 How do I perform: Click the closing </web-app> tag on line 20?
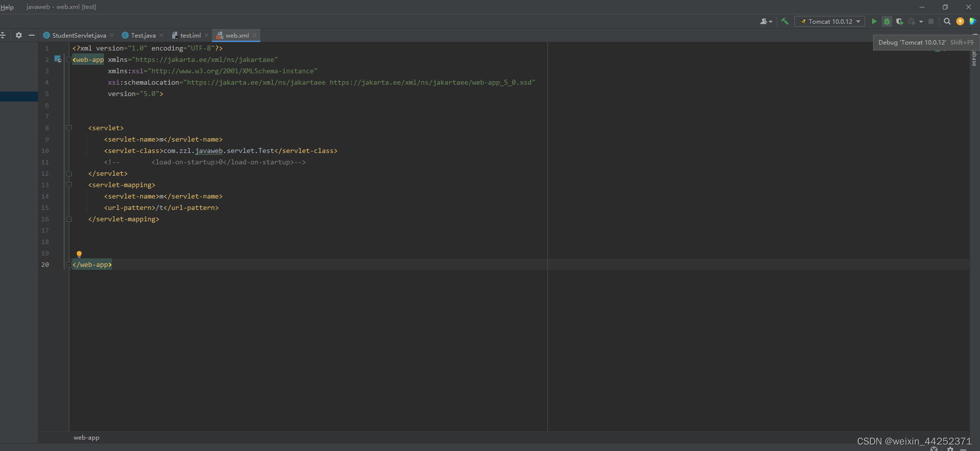click(x=92, y=265)
